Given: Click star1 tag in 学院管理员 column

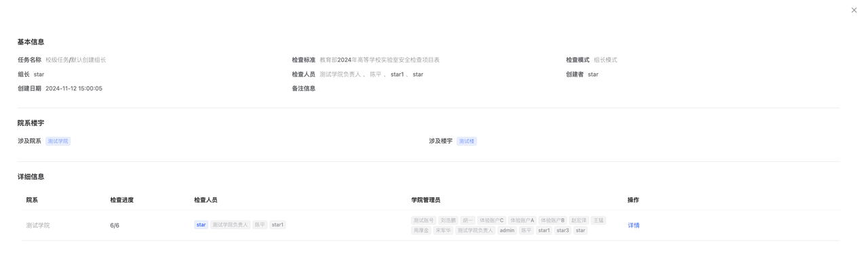Looking at the screenshot, I should pos(544,230).
